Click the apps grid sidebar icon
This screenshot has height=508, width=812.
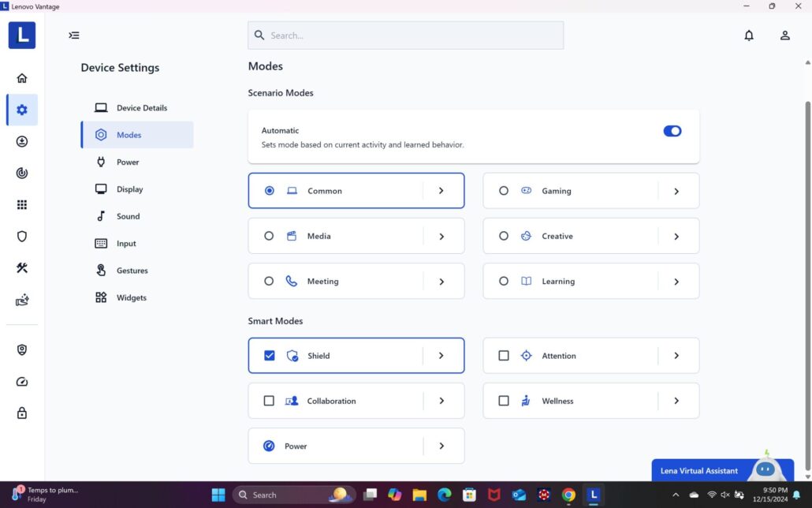tap(22, 205)
